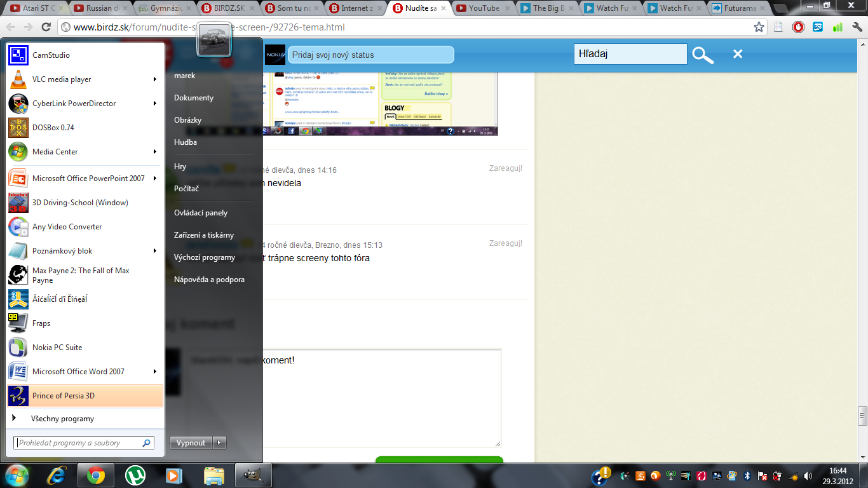Bookmark page with the star icon

point(759,27)
